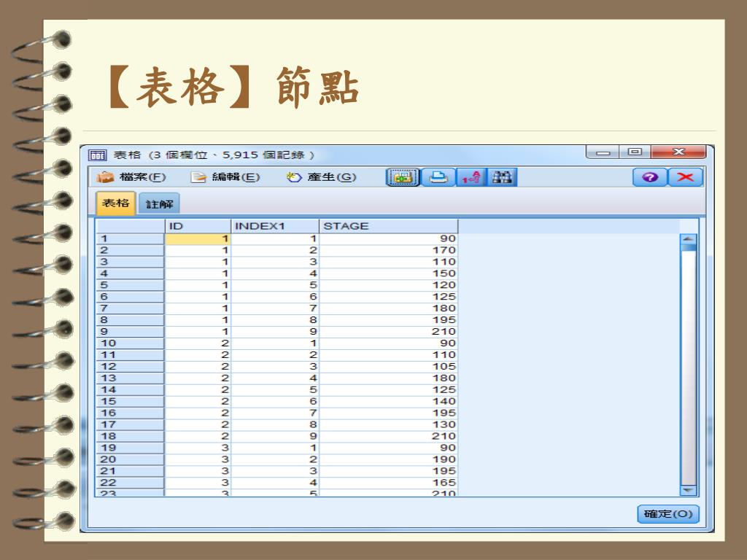The height and width of the screenshot is (560, 747).
Task: Open help with the purple question mark icon
Action: point(649,178)
